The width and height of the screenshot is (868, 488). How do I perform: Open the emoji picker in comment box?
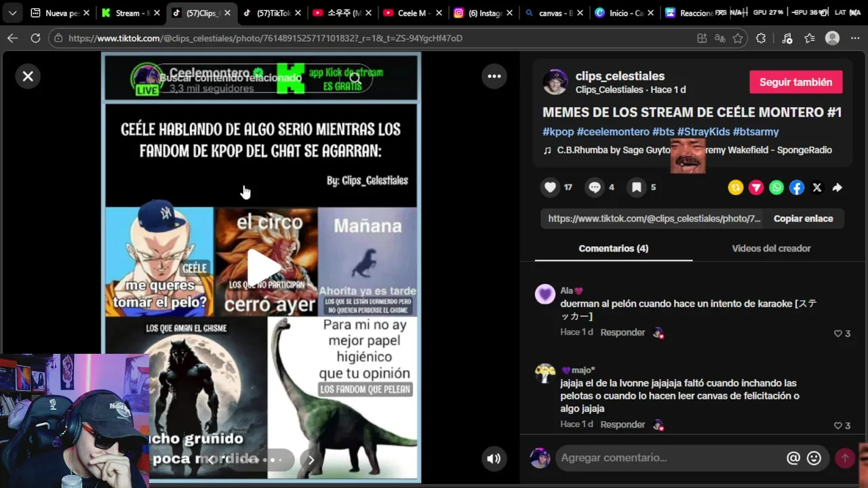[x=814, y=458]
